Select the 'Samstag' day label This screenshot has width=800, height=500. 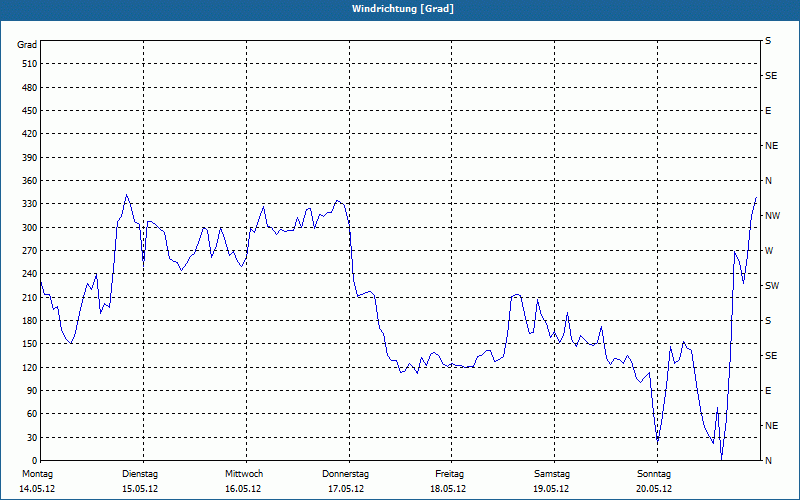coord(552,474)
